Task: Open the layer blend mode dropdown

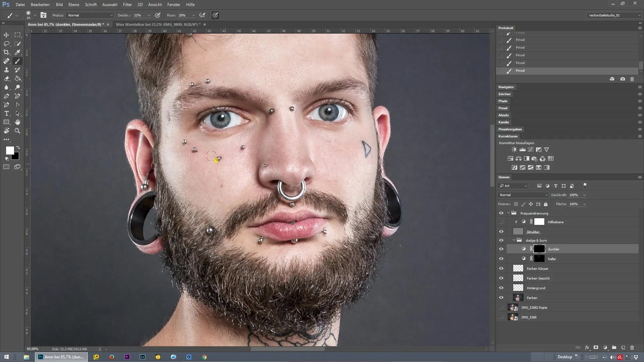Action: click(x=523, y=195)
